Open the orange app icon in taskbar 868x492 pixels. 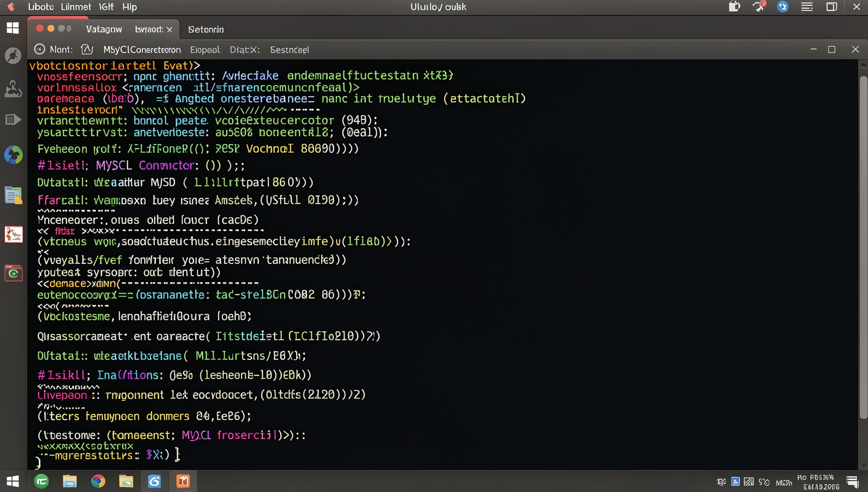tap(183, 481)
